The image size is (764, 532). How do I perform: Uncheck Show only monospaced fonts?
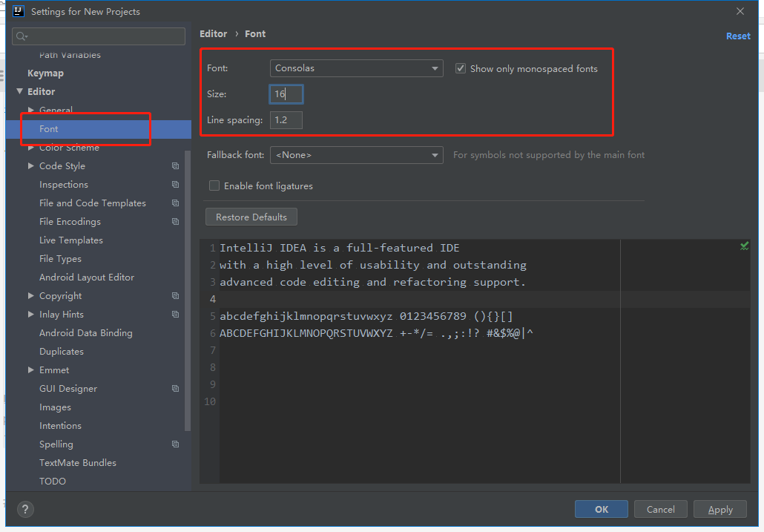point(461,69)
